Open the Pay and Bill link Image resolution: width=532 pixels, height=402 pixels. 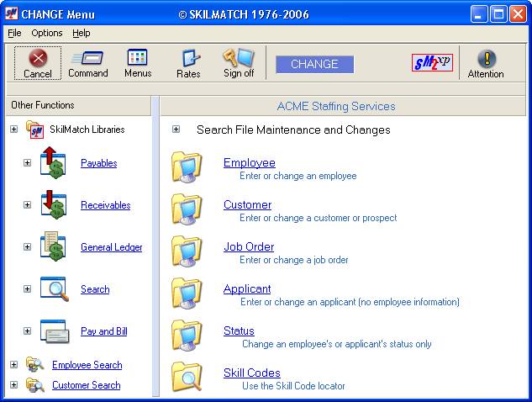coord(104,331)
